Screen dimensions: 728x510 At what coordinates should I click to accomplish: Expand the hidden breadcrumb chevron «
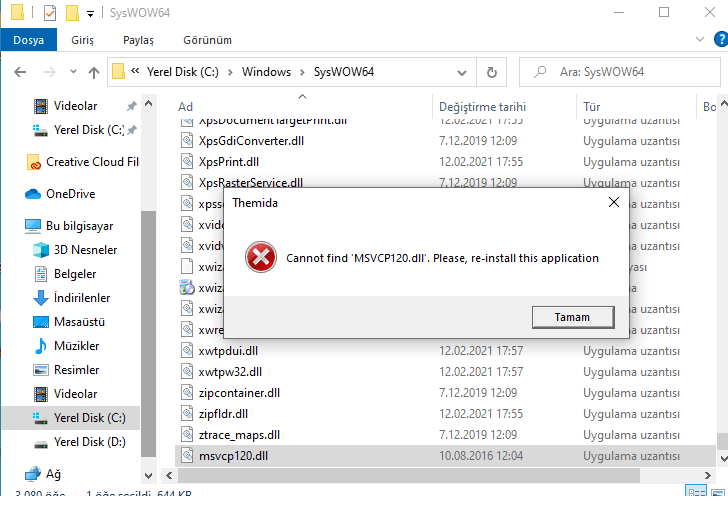[135, 71]
